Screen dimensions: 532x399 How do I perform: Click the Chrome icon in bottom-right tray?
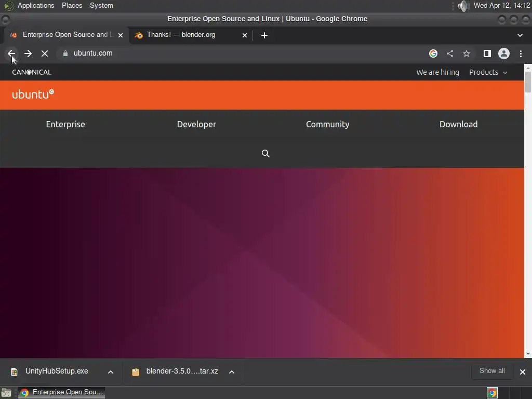click(493, 393)
